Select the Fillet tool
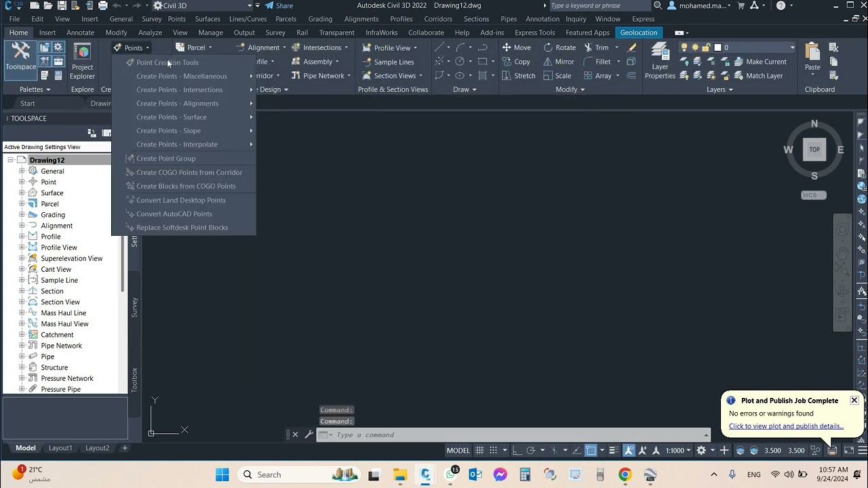The width and height of the screenshot is (868, 488). point(597,62)
